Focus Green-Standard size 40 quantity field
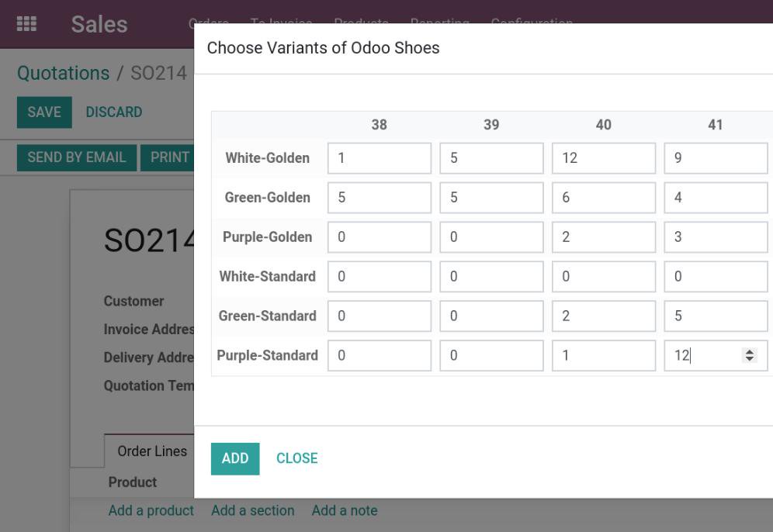 click(603, 316)
